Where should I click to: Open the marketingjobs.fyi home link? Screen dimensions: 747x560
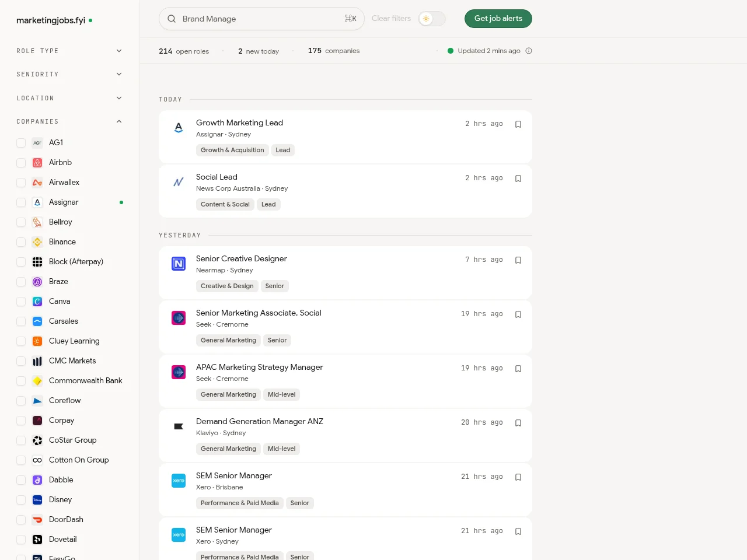point(54,20)
